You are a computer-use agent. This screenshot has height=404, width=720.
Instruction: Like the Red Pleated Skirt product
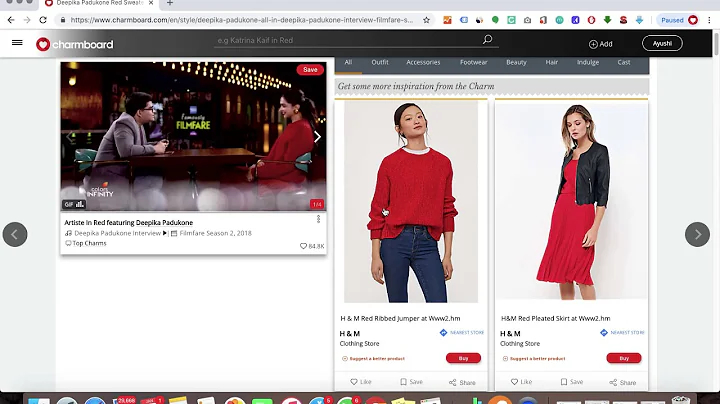[522, 382]
